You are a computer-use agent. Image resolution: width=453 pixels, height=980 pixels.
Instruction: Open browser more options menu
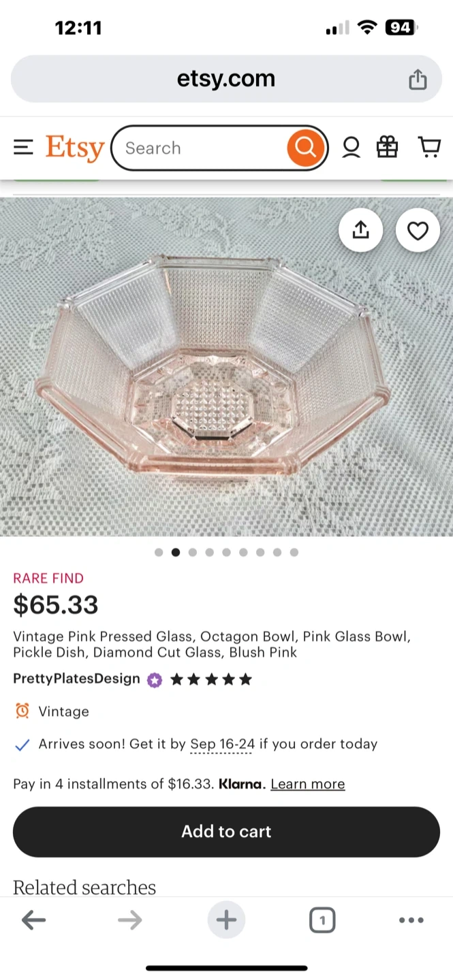coord(411,921)
